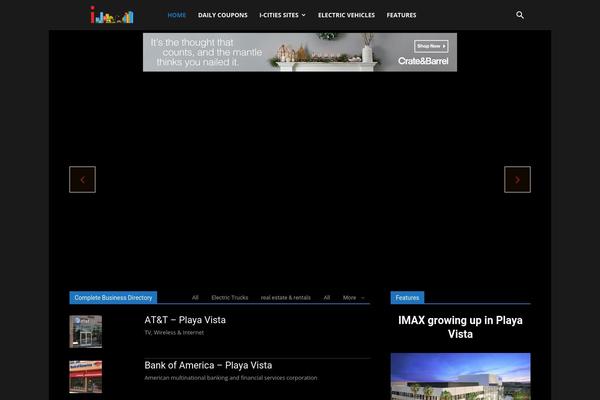The width and height of the screenshot is (600, 400).
Task: Click 'American multinational banking' description text
Action: (x=231, y=378)
